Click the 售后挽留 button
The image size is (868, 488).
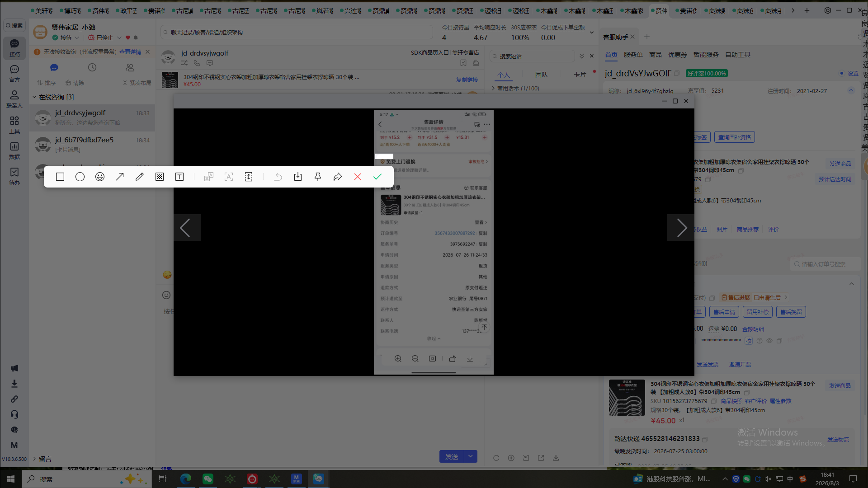point(791,312)
